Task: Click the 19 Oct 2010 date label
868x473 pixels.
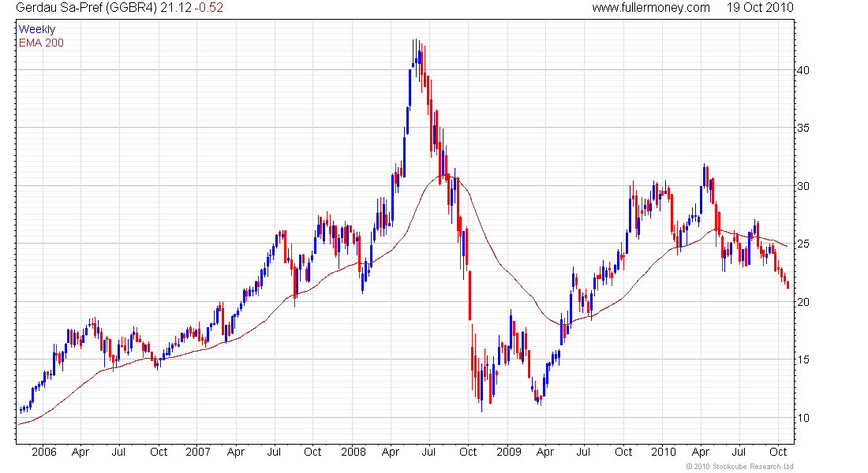Action: 760,8
